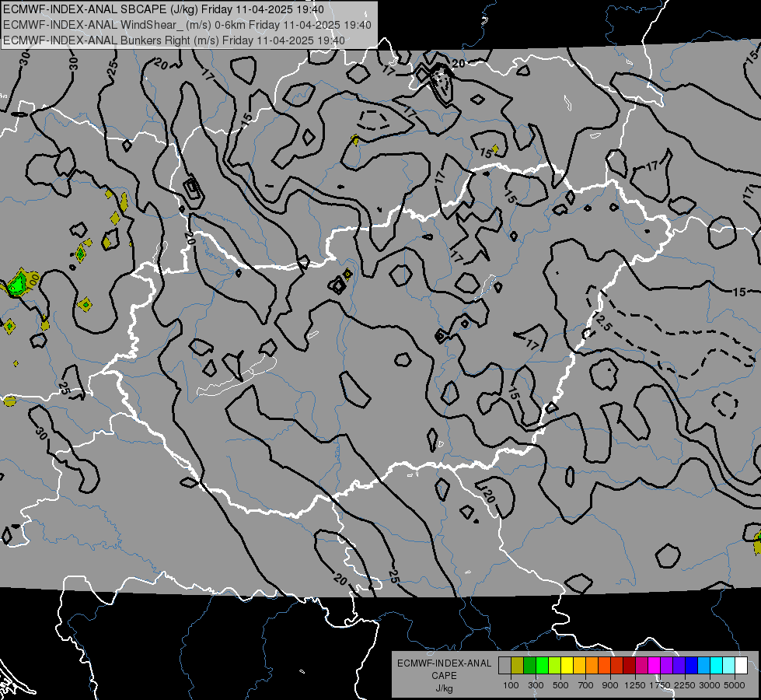
Task: Click the WindShear_ 0-6km title line
Action: coord(187,25)
